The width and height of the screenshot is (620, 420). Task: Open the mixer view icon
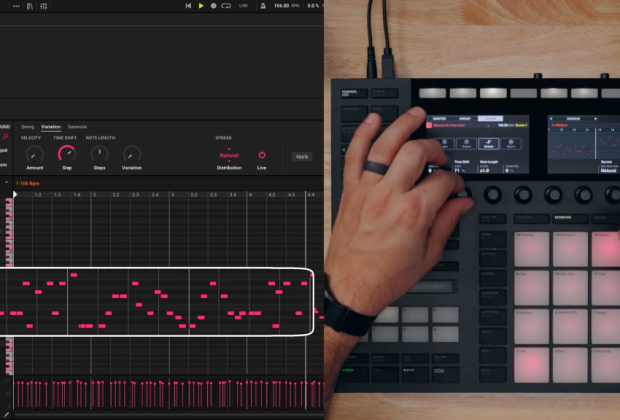click(x=43, y=6)
